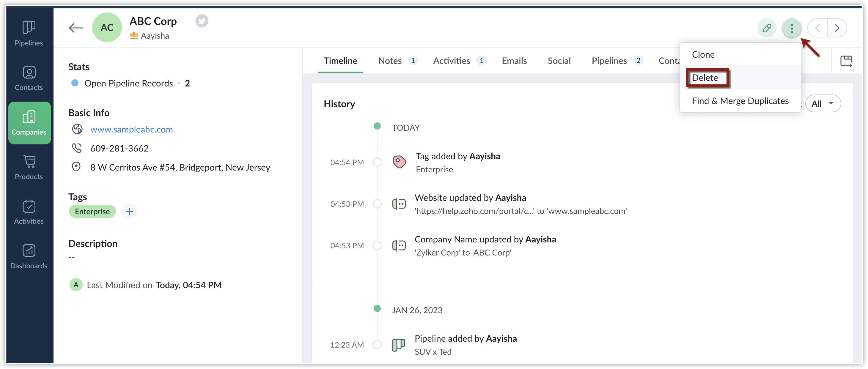Click the Enterprise tag chip
The height and width of the screenshot is (369, 868).
pyautogui.click(x=92, y=212)
